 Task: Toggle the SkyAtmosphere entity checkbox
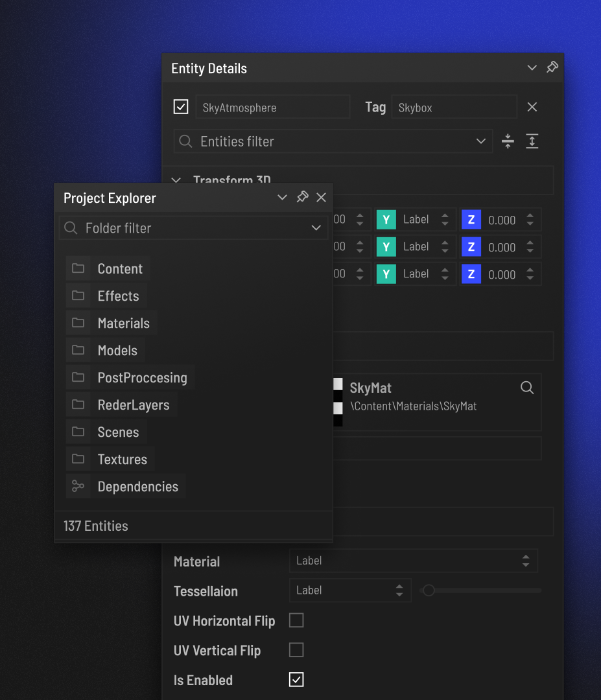181,107
